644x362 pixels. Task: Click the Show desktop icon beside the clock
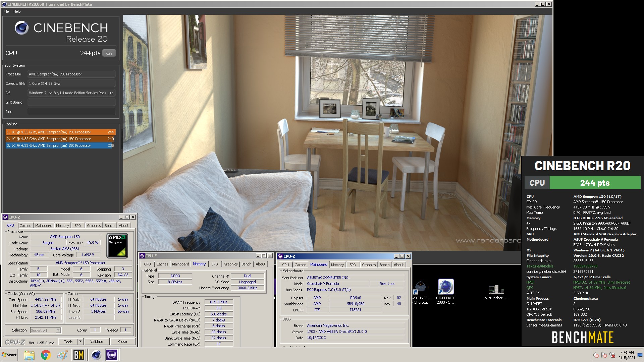click(x=640, y=355)
